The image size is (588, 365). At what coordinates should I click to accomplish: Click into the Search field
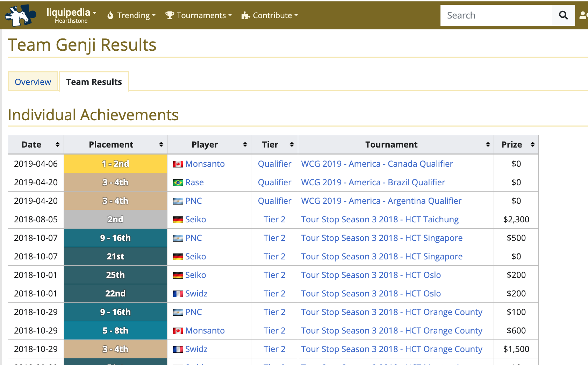pos(496,15)
